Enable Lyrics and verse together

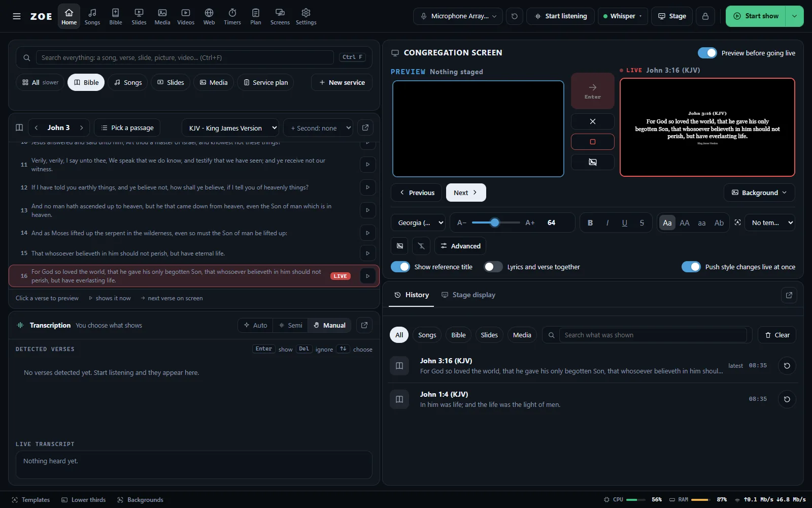coord(493,267)
